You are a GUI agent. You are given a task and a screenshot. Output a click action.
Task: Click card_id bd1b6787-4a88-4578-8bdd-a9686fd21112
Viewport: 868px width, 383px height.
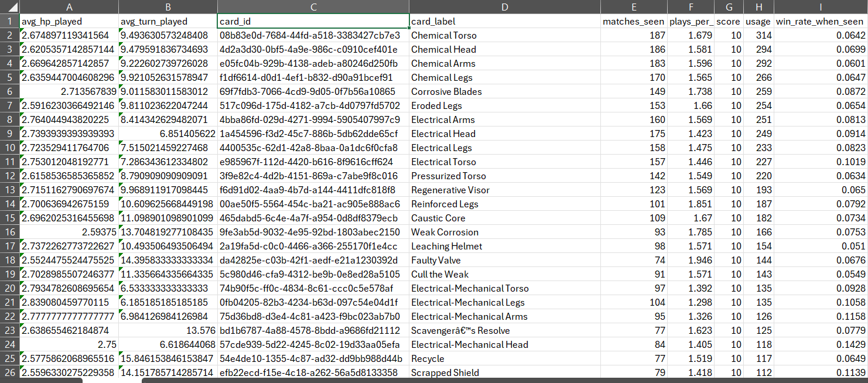[x=313, y=330]
